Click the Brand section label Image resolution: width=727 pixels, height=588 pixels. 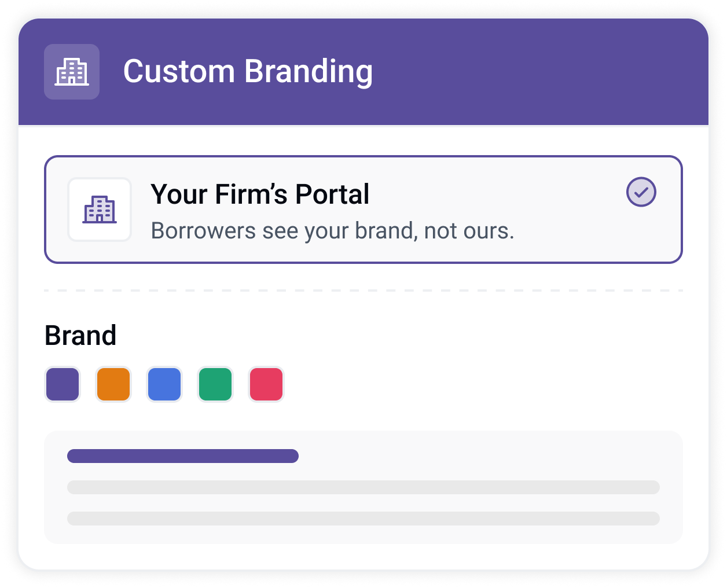pyautogui.click(x=80, y=336)
